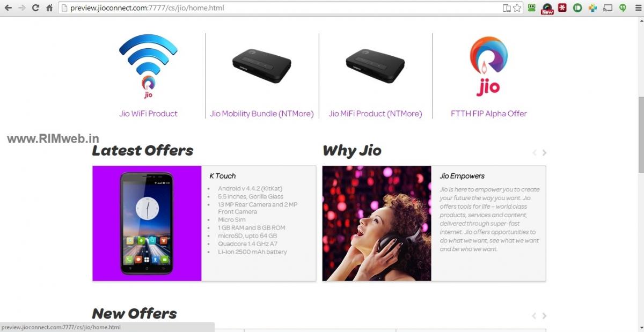
Task: Advance New Offers carousel to next
Action: [x=544, y=316]
